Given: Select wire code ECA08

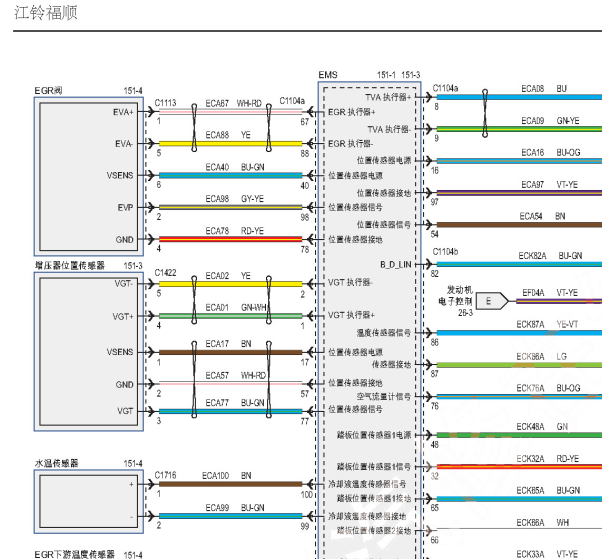Looking at the screenshot, I should click(x=533, y=89).
